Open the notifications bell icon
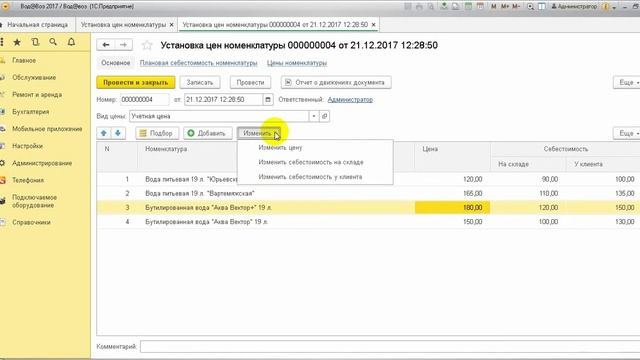 point(71,42)
